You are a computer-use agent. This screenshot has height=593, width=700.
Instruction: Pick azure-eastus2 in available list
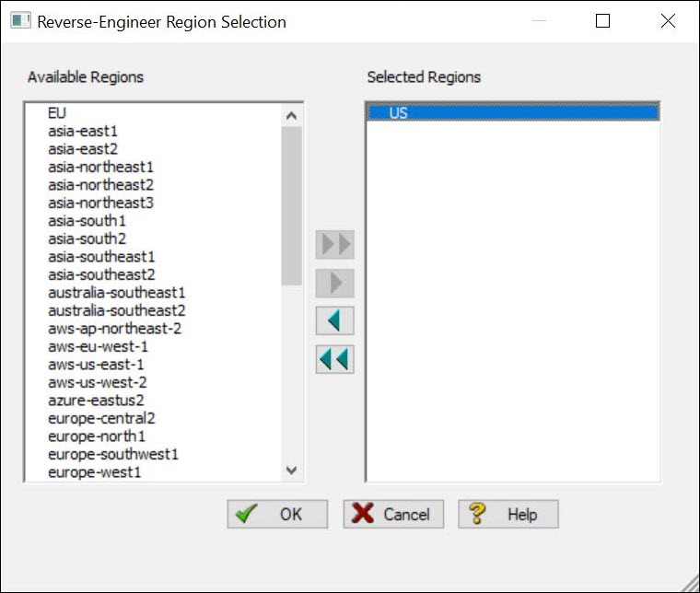click(x=96, y=401)
